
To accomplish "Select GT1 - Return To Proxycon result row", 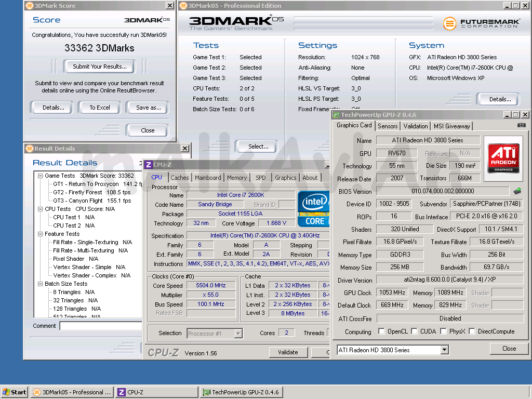I will 97,184.
